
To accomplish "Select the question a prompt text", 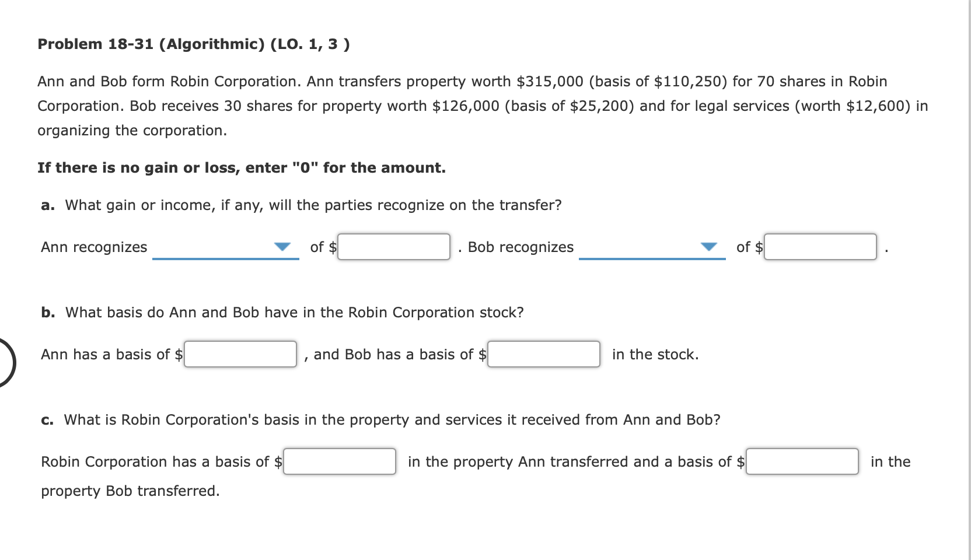I will pyautogui.click(x=301, y=205).
